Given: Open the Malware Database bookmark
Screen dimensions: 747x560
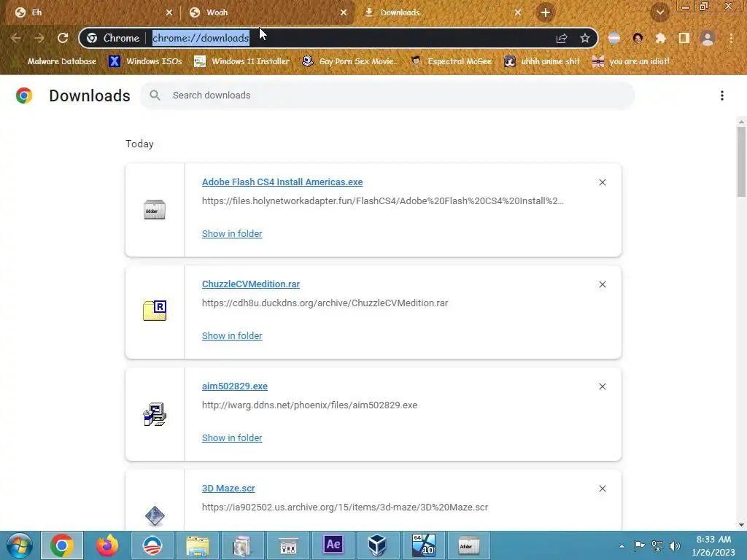Looking at the screenshot, I should (55, 61).
